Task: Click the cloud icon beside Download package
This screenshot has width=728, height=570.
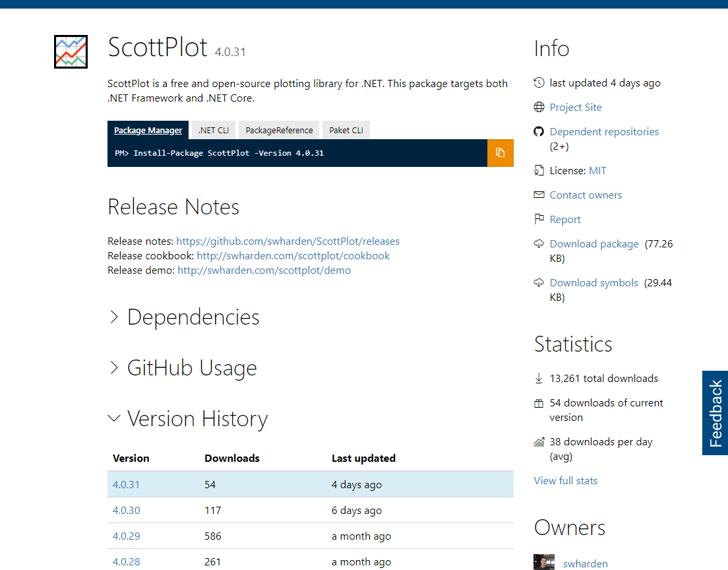Action: (539, 243)
